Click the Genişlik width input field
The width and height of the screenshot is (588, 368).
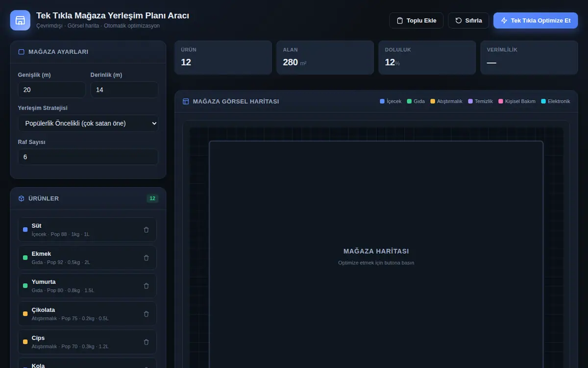click(x=52, y=90)
